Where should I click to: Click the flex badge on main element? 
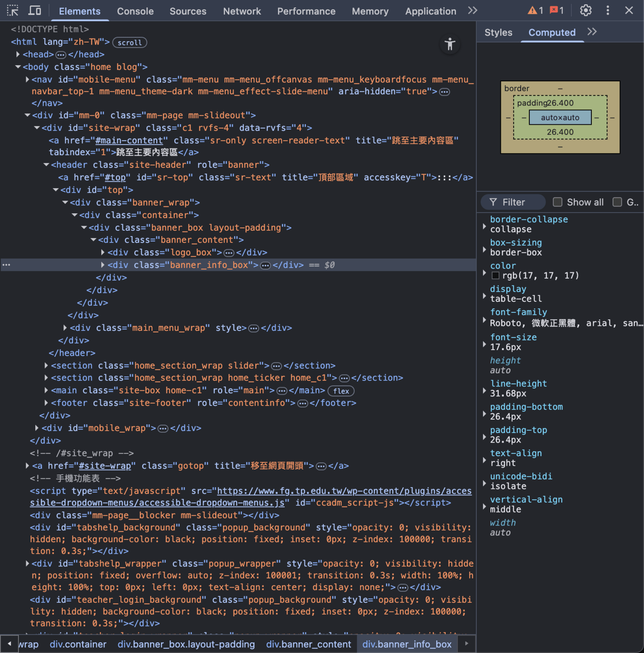coord(341,391)
